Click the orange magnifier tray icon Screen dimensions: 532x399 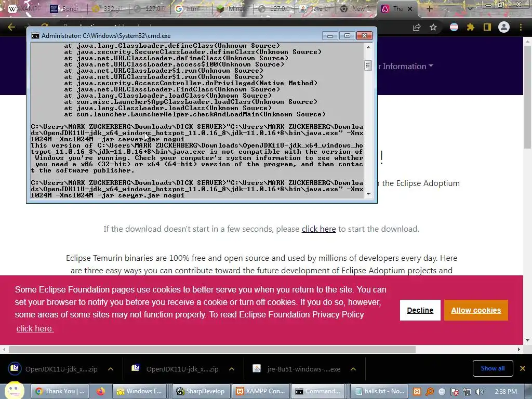point(430,392)
